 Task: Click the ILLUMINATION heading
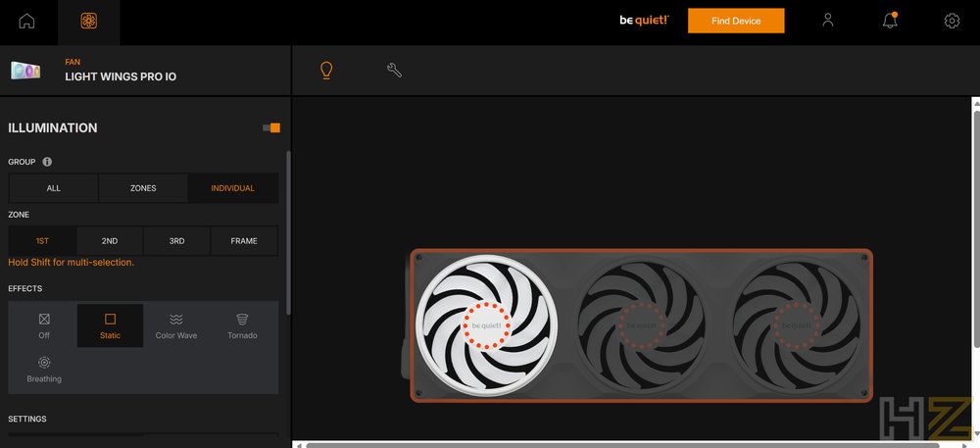(53, 128)
